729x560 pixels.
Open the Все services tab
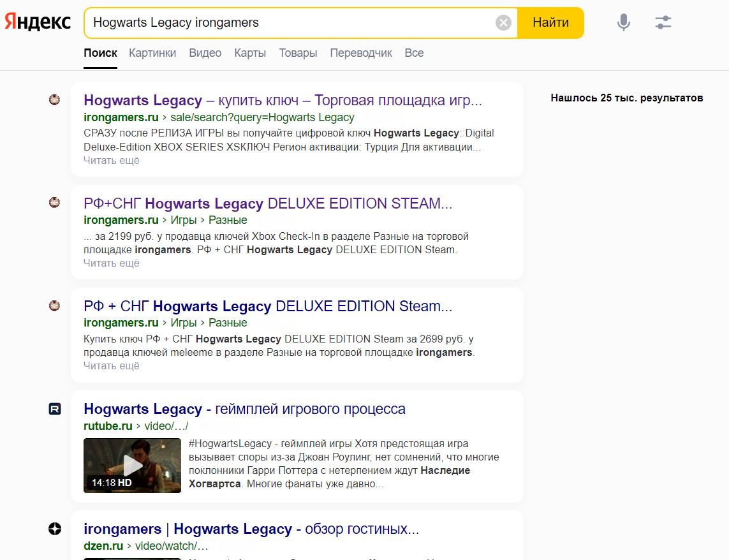tap(414, 53)
